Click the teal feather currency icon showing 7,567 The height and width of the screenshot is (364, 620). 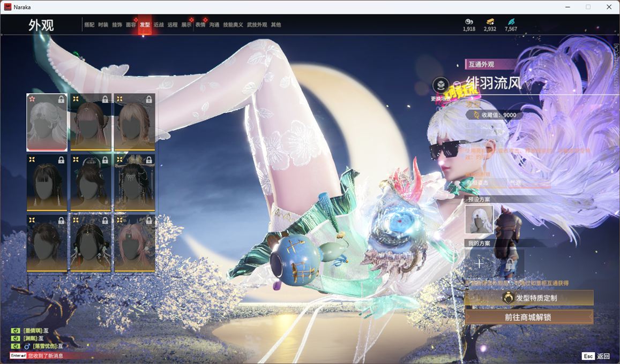(x=511, y=22)
